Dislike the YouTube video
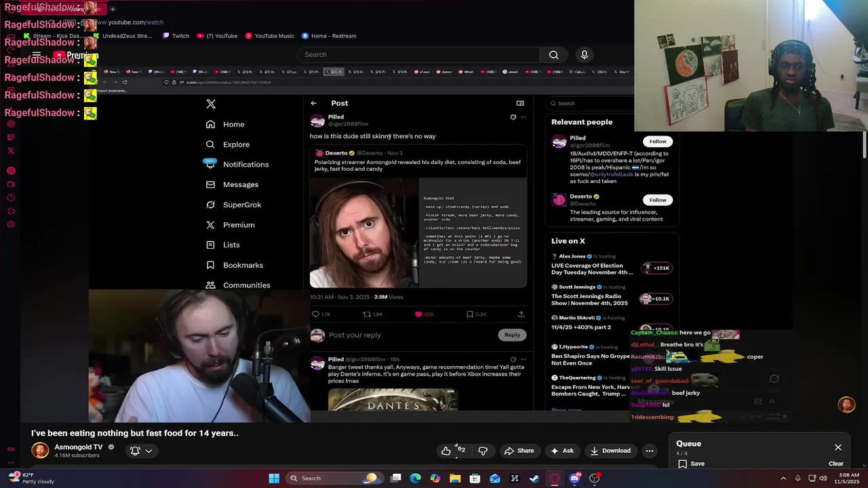The height and width of the screenshot is (488, 868). 483,451
